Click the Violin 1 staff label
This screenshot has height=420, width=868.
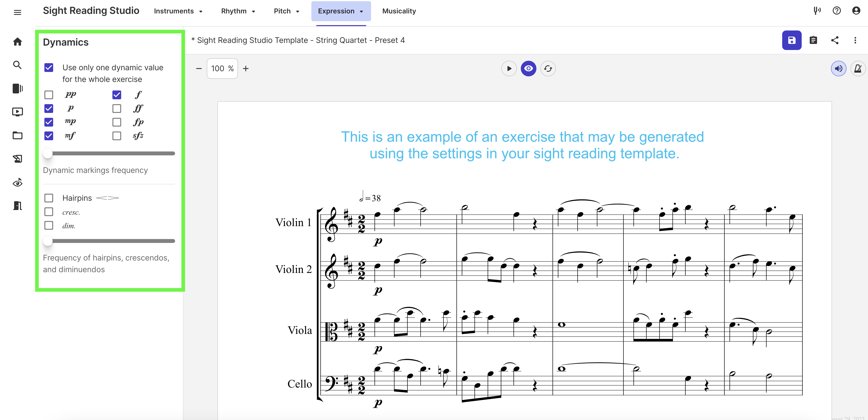[294, 222]
